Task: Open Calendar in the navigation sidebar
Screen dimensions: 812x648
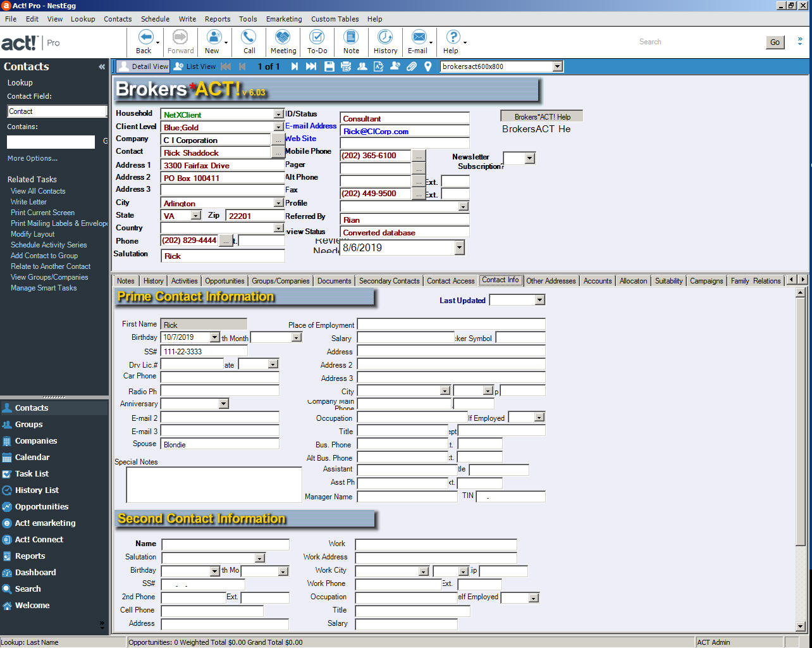Action: [32, 458]
